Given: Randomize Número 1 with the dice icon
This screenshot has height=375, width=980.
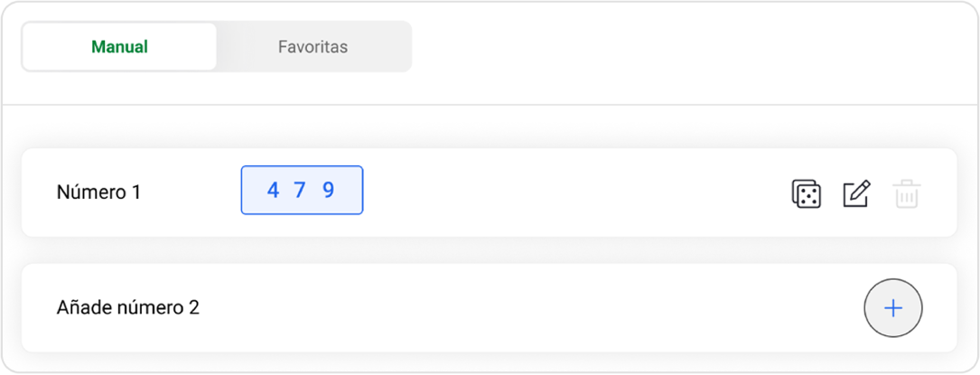Looking at the screenshot, I should 806,193.
